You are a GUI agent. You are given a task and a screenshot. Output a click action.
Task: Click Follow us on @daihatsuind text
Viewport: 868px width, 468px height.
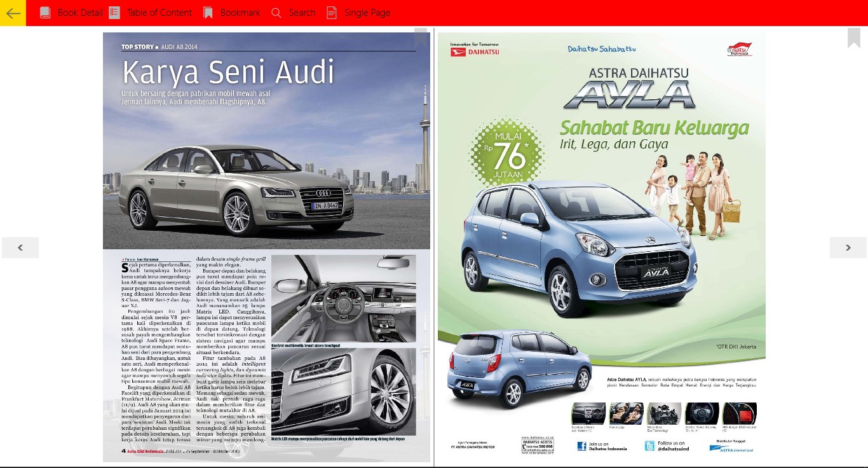674,446
